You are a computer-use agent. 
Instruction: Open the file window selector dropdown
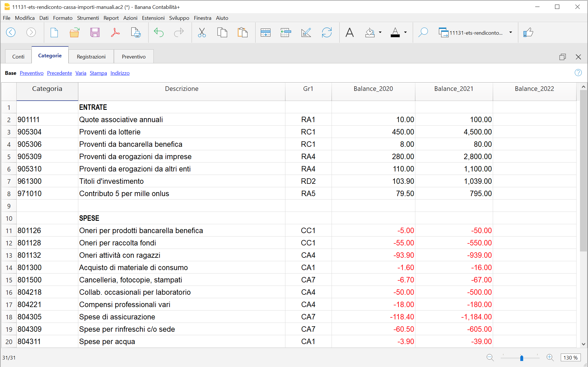click(x=511, y=32)
